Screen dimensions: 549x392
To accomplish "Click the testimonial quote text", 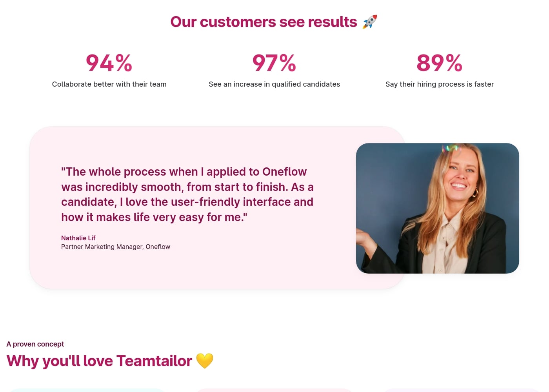I will coord(187,194).
